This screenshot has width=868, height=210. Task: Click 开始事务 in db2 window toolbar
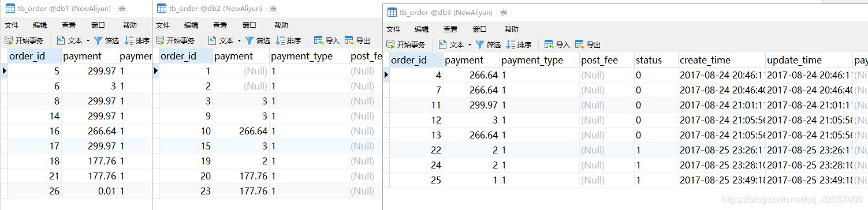click(175, 40)
